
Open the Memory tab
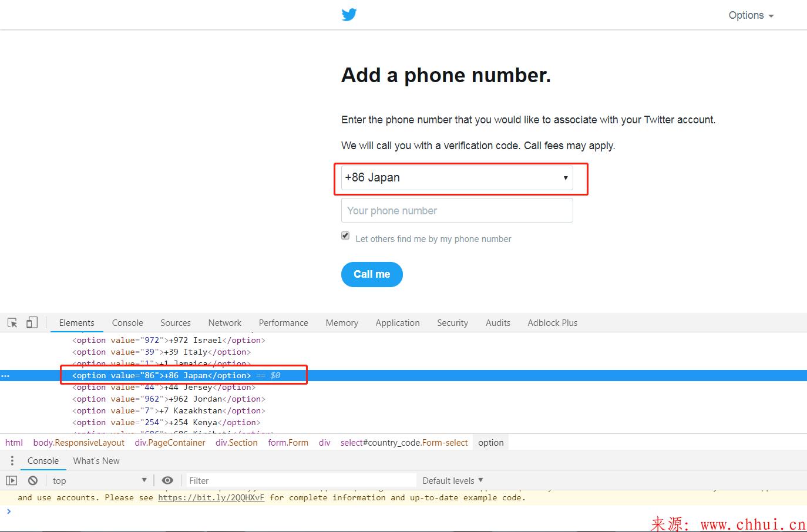click(x=342, y=322)
